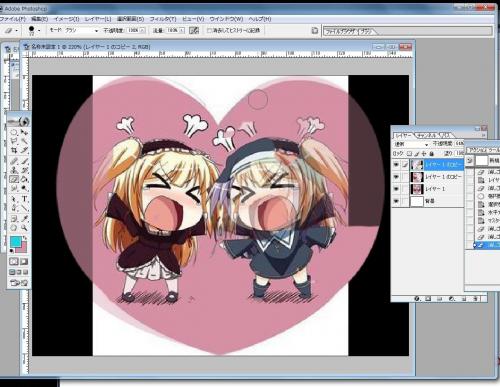Screen dimensions: 500x387
Task: Select the Notes tool
Action: tap(14, 219)
